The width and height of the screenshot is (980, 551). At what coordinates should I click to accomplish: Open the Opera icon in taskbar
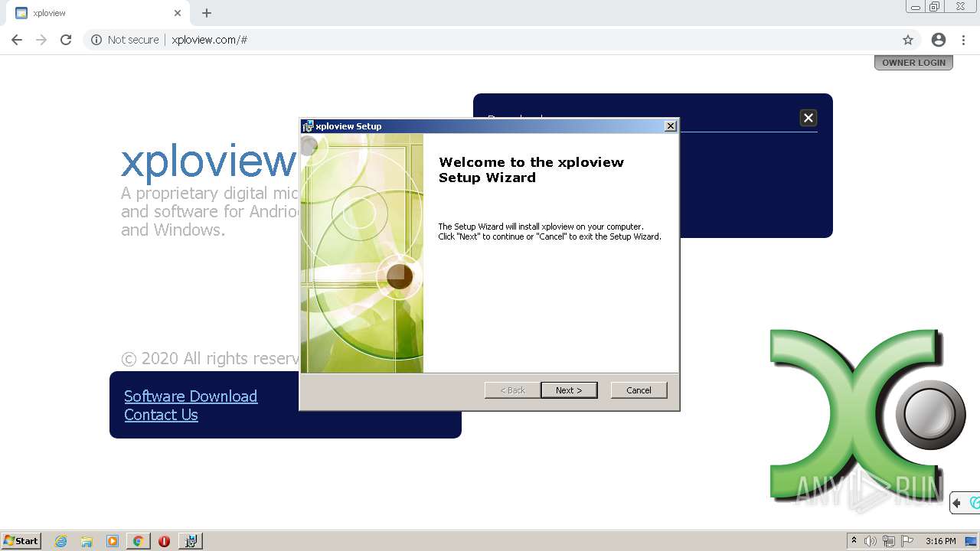coord(164,541)
